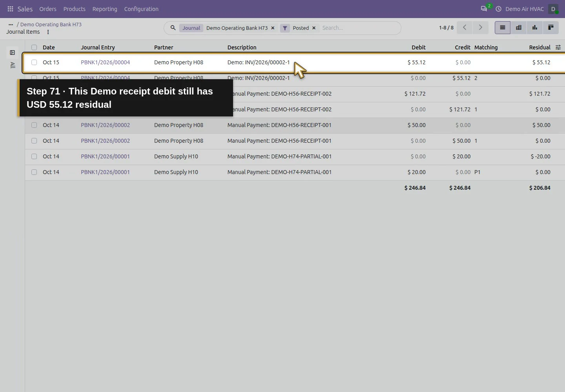Select the RECEIPT-001 row with $50.00 credit

pos(34,141)
